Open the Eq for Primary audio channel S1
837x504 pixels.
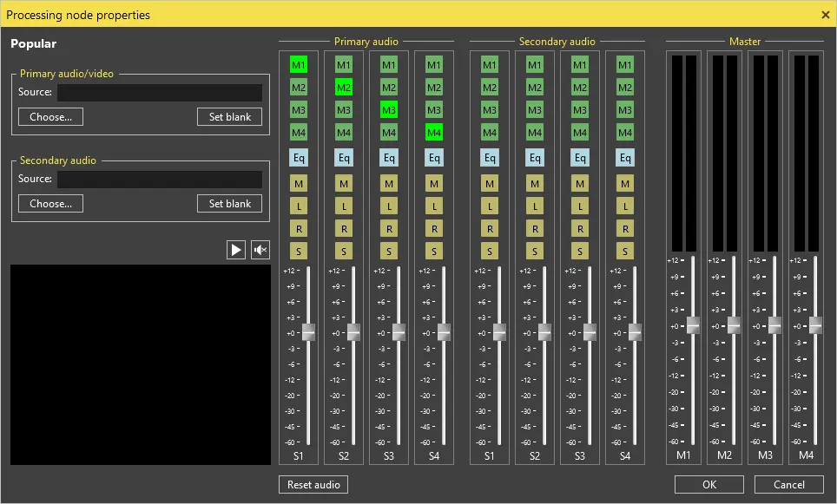point(299,157)
